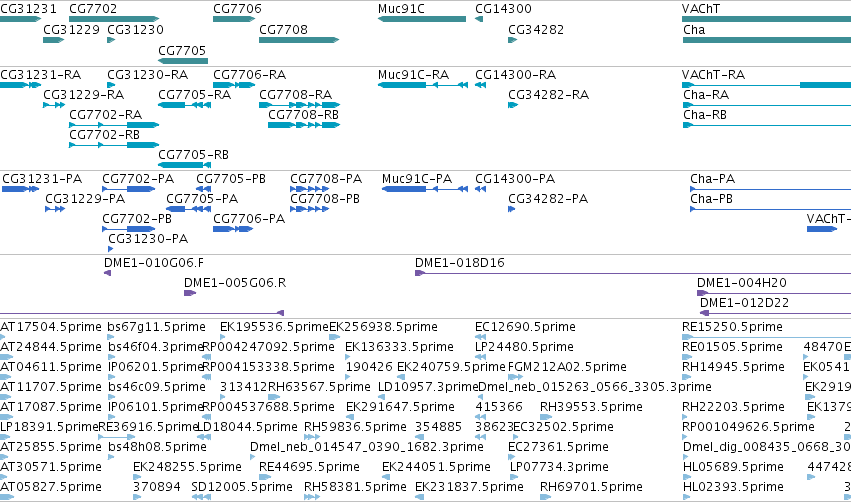Click the CG7705-PB protein label
Viewport: 851px width, 502px height.
coord(231,179)
